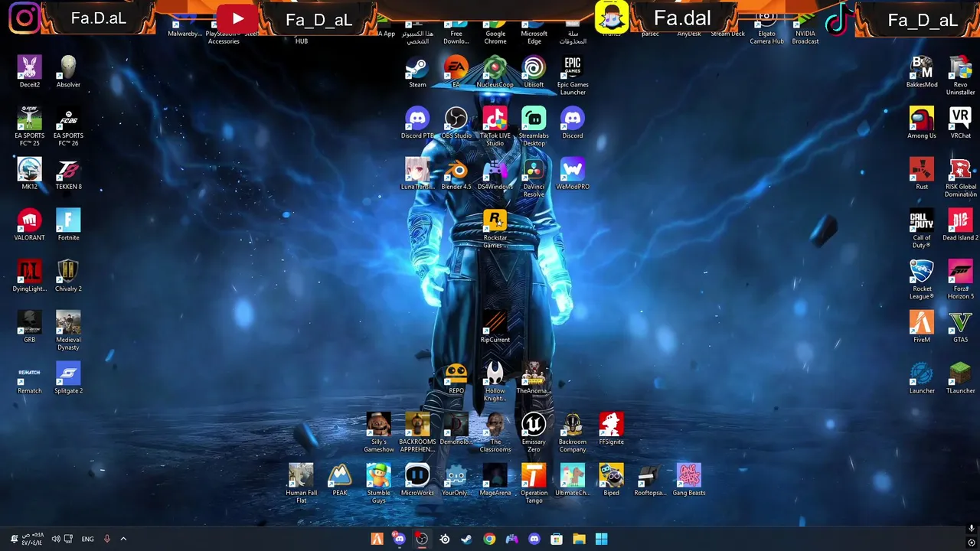The width and height of the screenshot is (980, 551).
Task: Select the REPO game icon
Action: tap(456, 379)
